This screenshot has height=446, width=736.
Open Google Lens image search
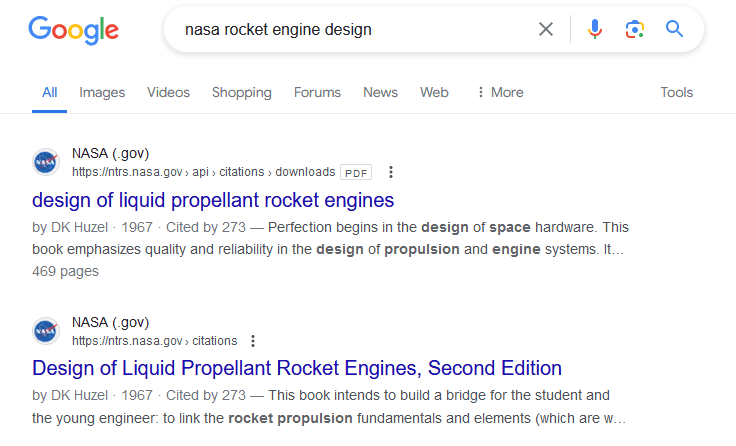click(634, 30)
